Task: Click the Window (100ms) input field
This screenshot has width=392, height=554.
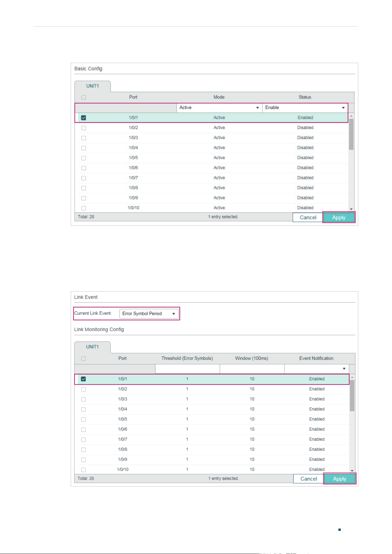Action: (x=252, y=369)
